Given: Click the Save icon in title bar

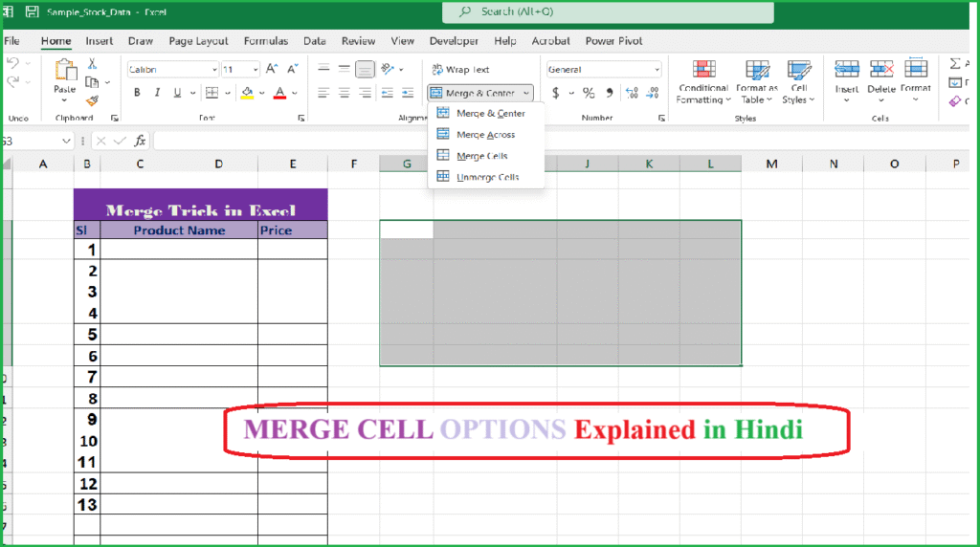Looking at the screenshot, I should coord(32,11).
